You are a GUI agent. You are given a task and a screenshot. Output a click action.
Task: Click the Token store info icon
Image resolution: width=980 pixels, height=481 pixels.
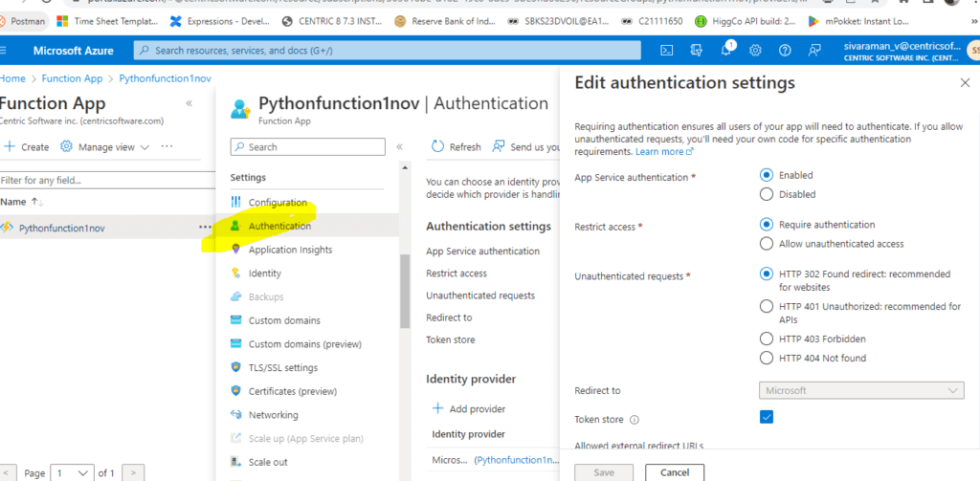point(635,420)
